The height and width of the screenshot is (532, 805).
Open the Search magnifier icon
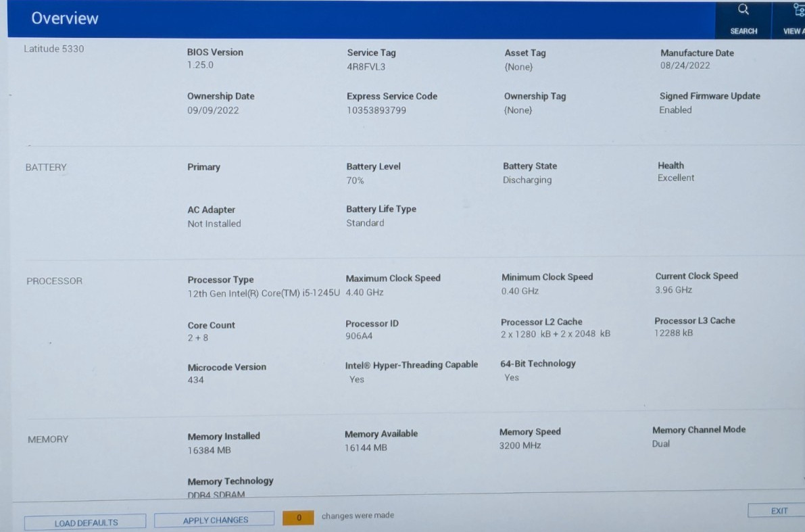click(x=743, y=9)
